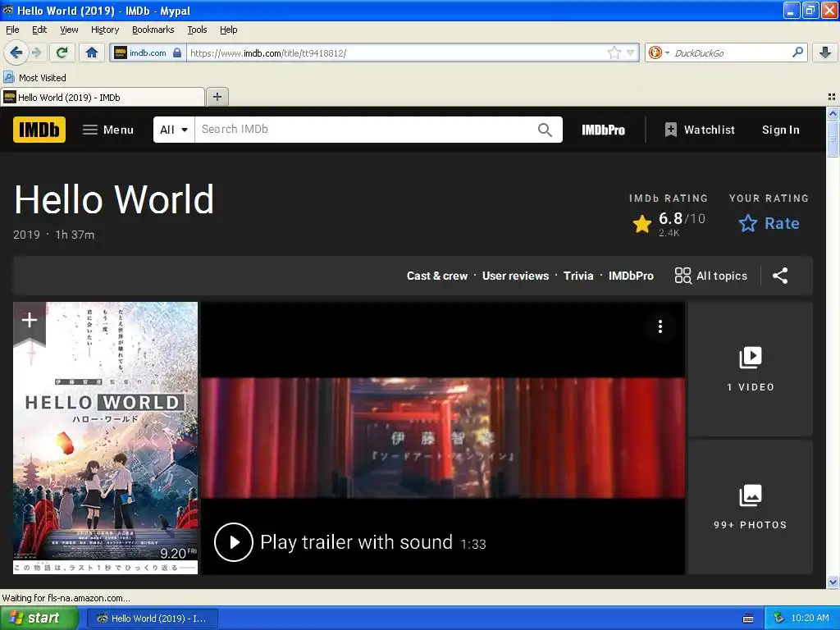Click the padlock site security icon
840x630 pixels.
coord(177,52)
